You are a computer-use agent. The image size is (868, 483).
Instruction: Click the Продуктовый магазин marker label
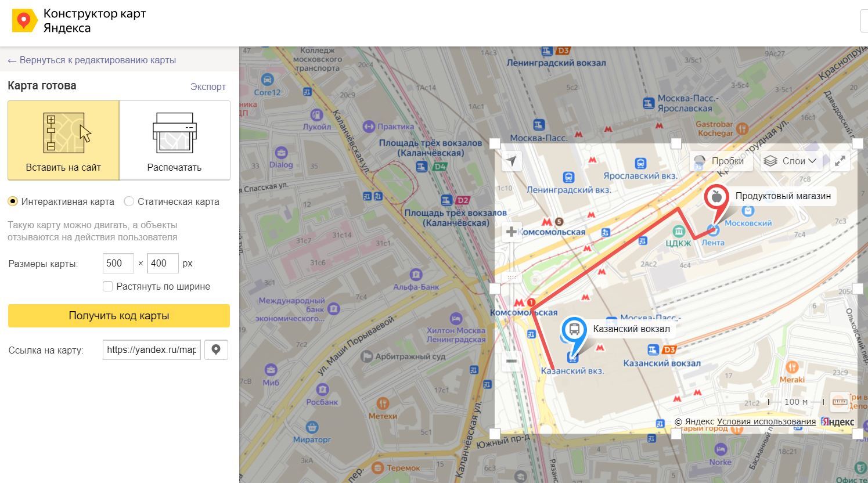783,196
